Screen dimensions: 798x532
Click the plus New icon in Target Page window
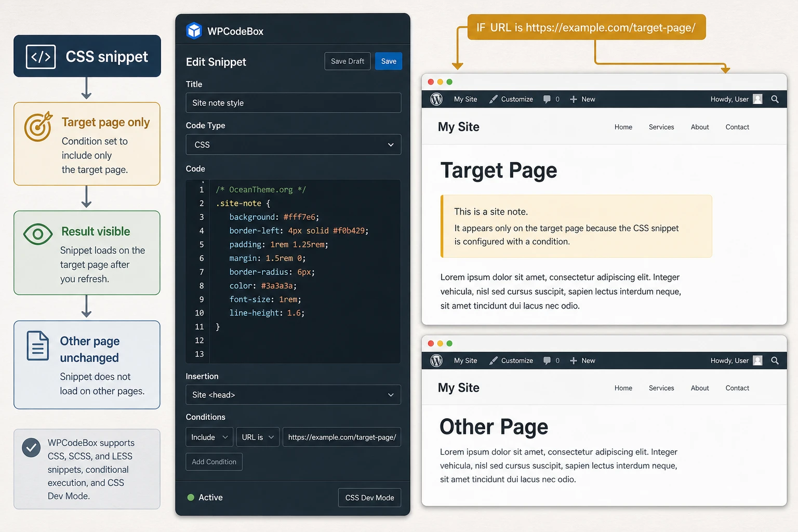point(574,99)
